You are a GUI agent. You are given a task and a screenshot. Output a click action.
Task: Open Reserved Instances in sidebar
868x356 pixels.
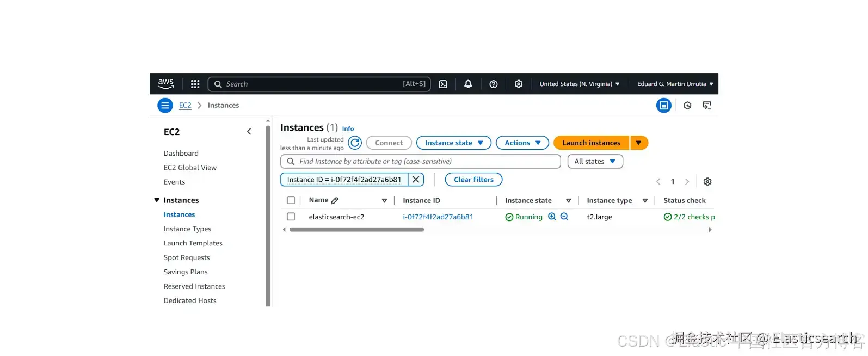click(194, 286)
